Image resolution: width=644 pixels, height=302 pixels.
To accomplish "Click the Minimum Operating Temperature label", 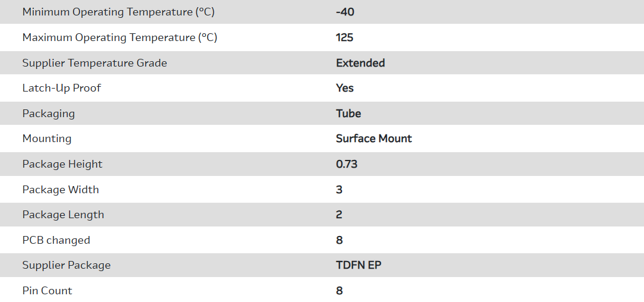I will click(119, 12).
